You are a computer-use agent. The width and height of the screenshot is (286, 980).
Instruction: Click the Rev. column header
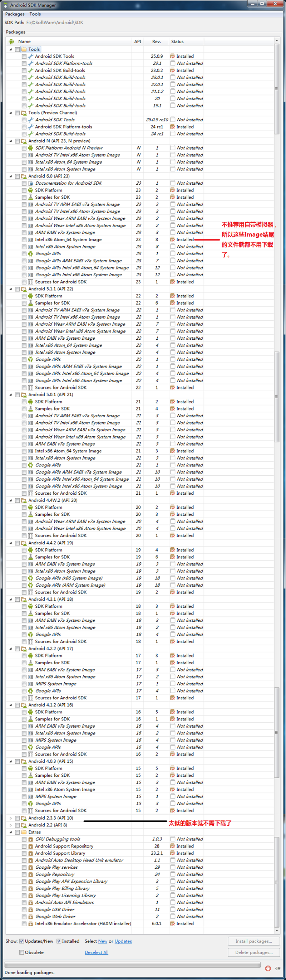[x=157, y=42]
